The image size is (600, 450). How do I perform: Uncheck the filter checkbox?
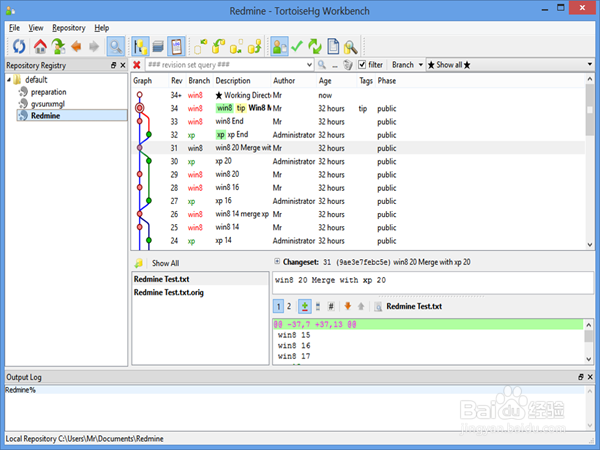[362, 65]
